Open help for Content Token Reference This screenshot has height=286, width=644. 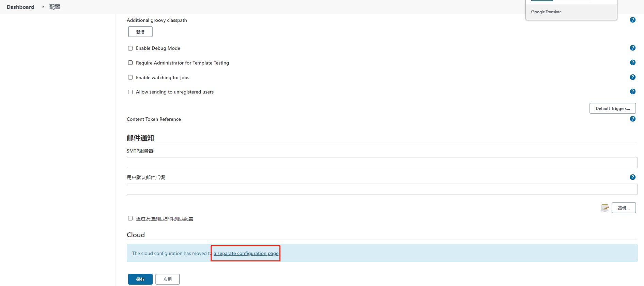[632, 119]
